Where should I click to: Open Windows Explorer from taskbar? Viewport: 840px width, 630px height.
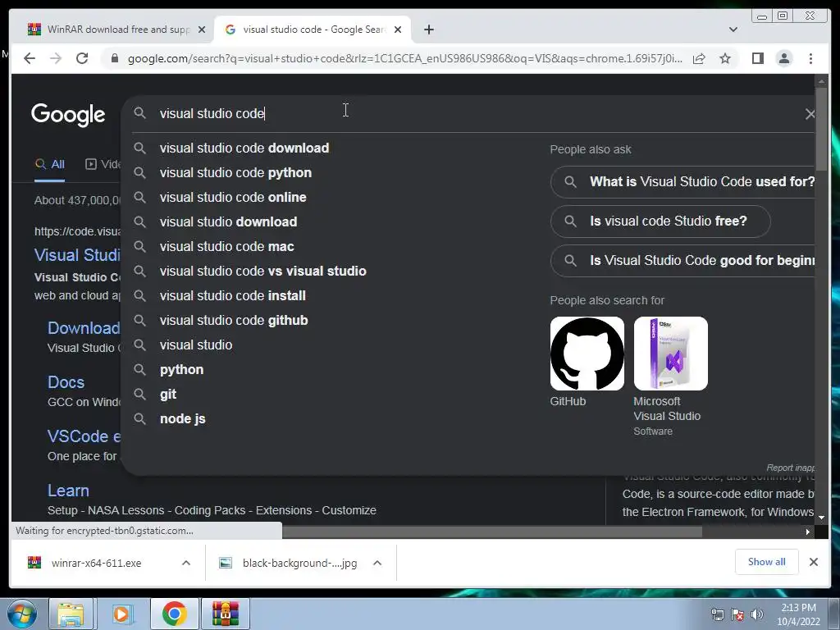coord(72,614)
